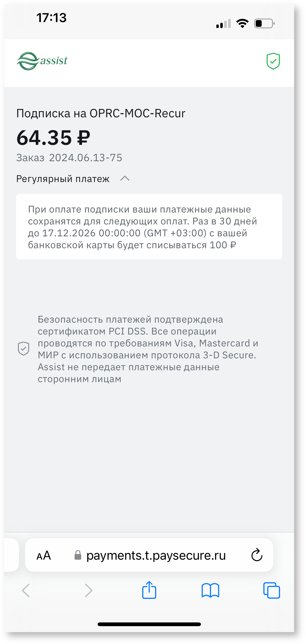The height and width of the screenshot is (644, 306).
Task: Tap the home indicator bar
Action: pyautogui.click(x=149, y=624)
